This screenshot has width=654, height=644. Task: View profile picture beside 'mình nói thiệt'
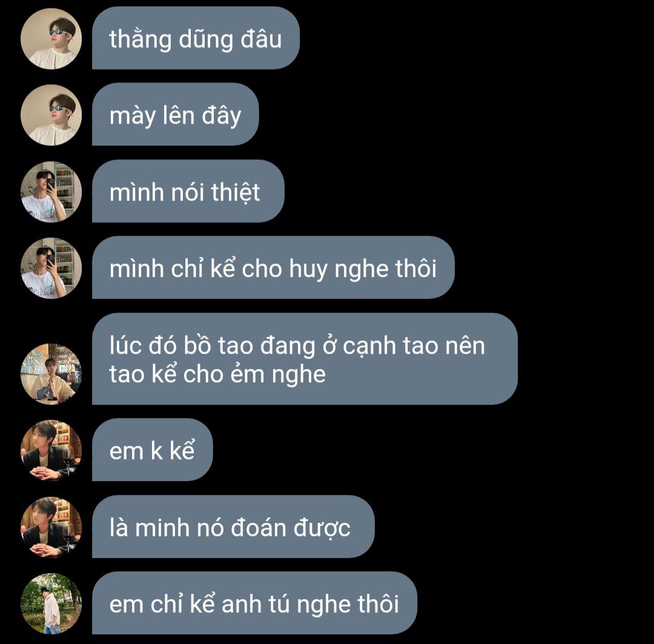(51, 192)
